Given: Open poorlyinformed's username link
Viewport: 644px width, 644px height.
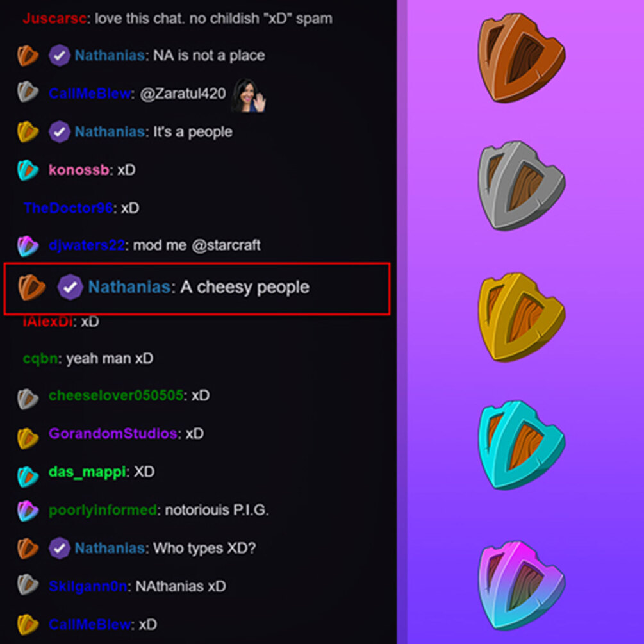Looking at the screenshot, I should point(103,509).
